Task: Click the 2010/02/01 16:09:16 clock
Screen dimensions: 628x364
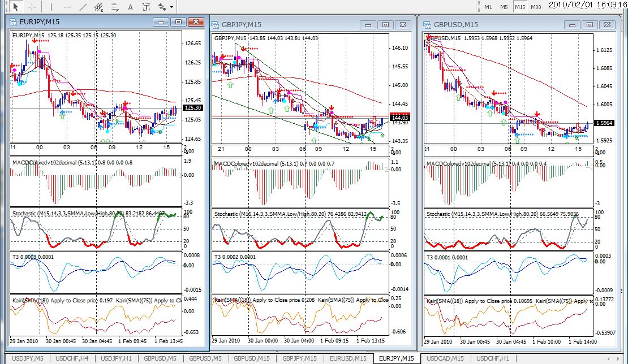Action: click(x=588, y=5)
